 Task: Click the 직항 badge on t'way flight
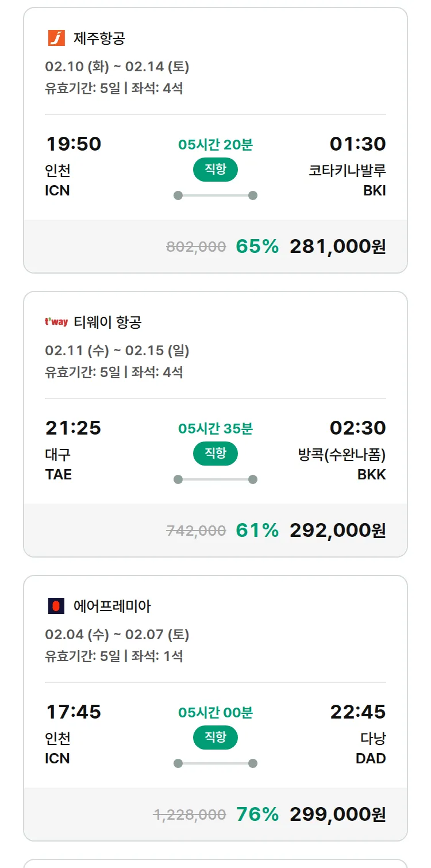pos(215,454)
